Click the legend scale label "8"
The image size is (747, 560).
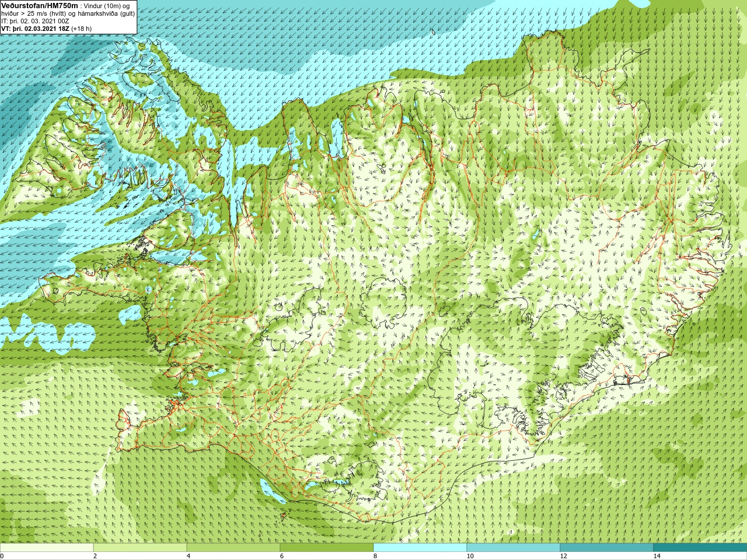click(x=375, y=556)
